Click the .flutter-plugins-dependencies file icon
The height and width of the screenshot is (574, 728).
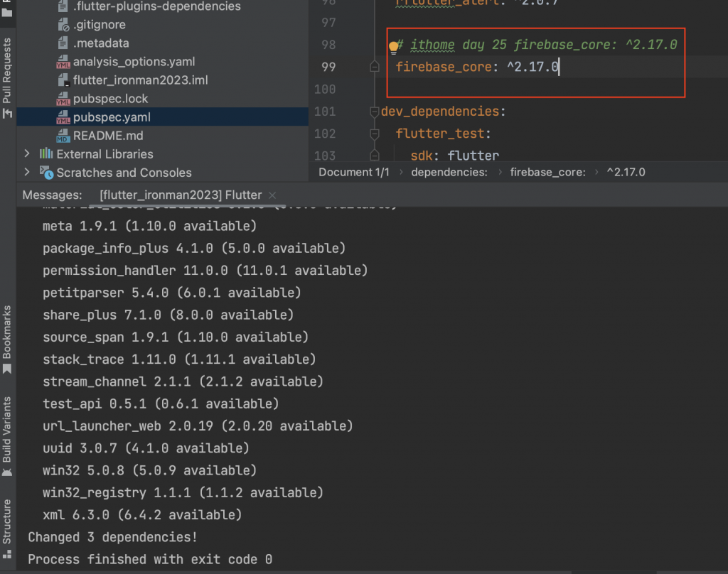point(63,6)
